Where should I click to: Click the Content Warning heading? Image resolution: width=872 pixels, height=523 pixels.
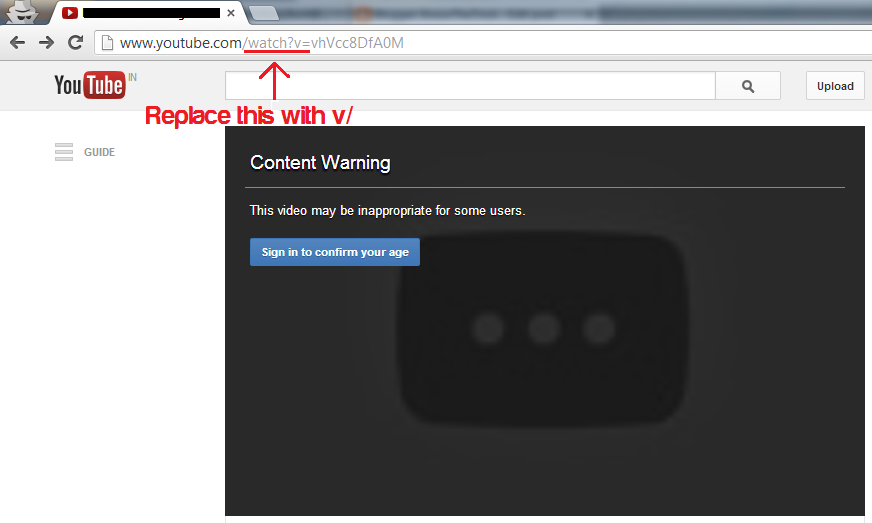320,162
